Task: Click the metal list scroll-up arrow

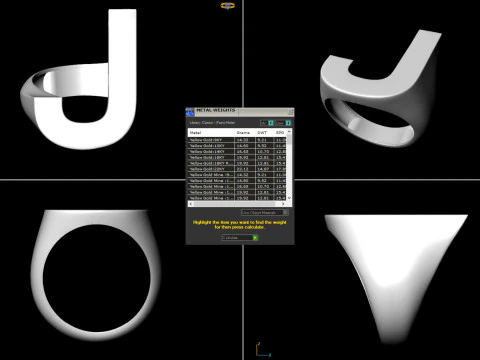Action: [289, 132]
